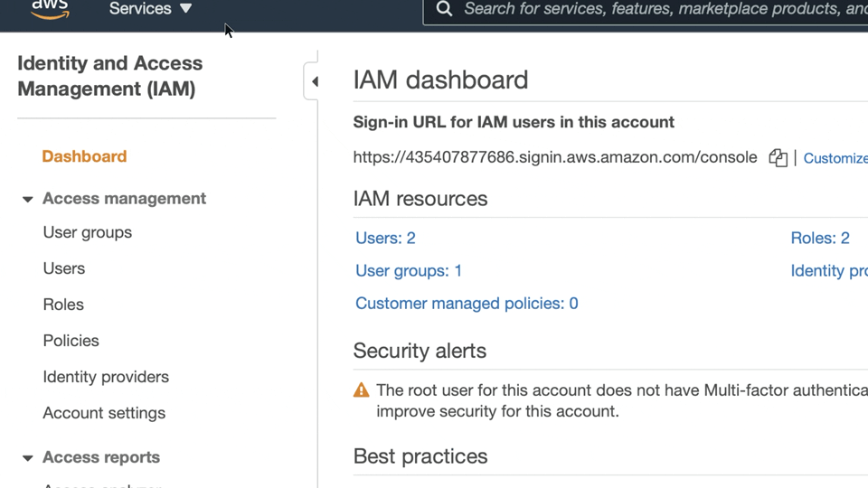Viewport: 868px width, 488px height.
Task: Click the search magnifier icon
Action: (444, 9)
